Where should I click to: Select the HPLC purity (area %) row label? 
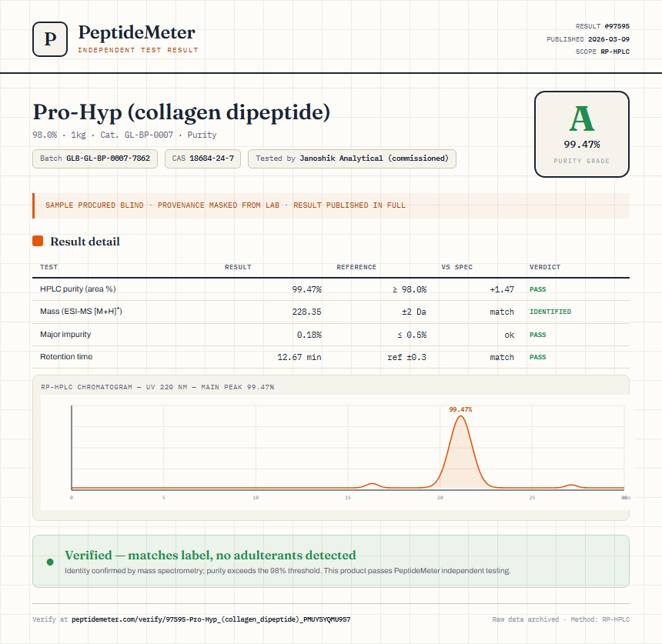click(x=78, y=289)
